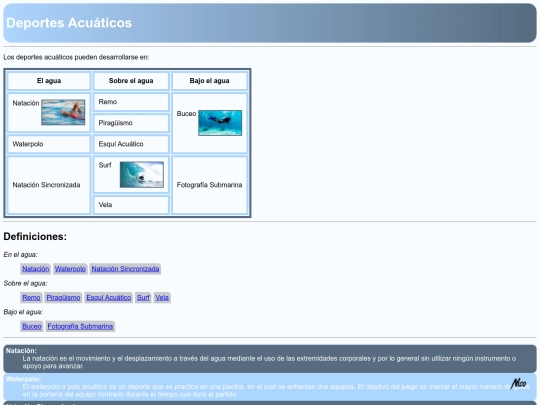540x405 pixels.
Task: Click the 'Fotografía Submarina' table cell
Action: (209, 185)
